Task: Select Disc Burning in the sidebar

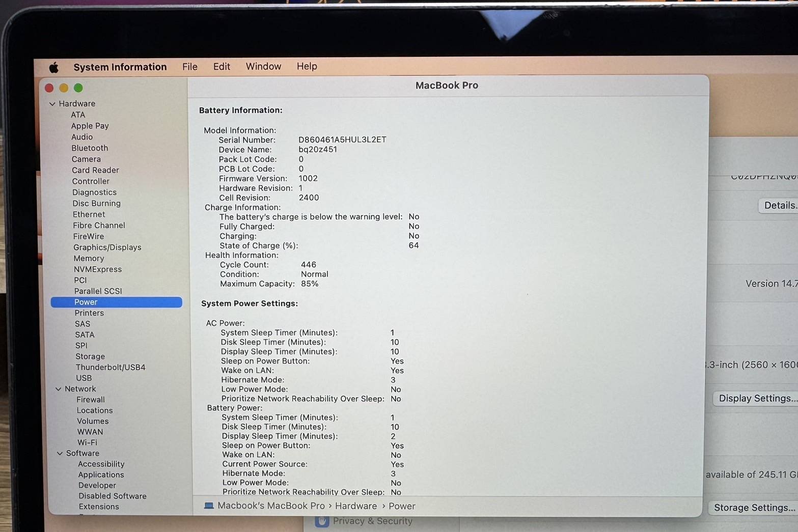Action: point(96,203)
